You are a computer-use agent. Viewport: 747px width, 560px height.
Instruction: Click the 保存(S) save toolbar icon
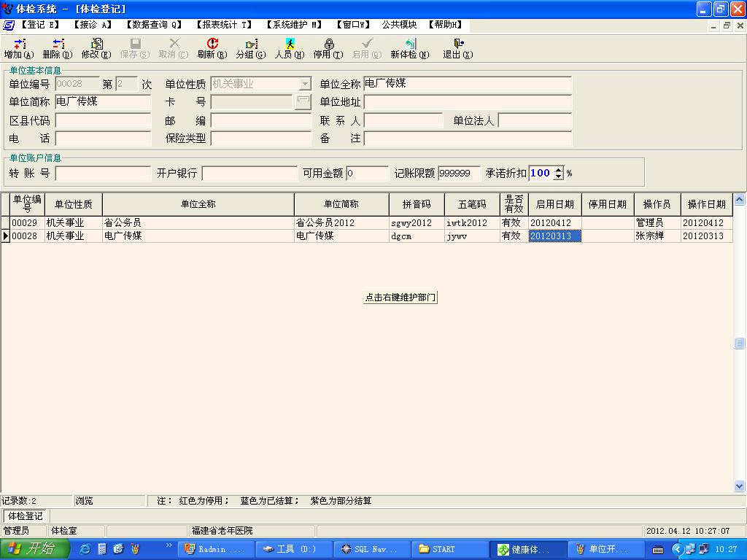[x=135, y=49]
